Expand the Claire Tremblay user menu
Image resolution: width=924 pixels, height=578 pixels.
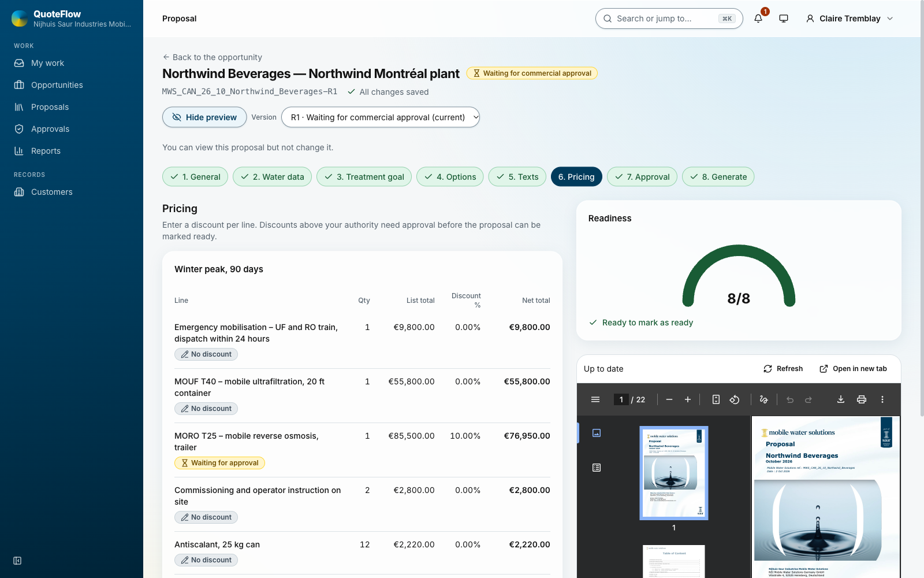click(850, 18)
